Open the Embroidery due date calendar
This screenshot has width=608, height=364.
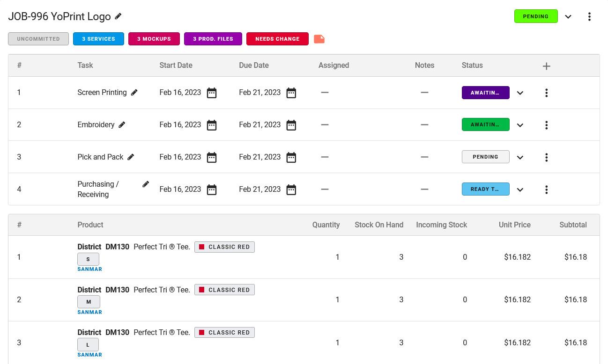291,125
